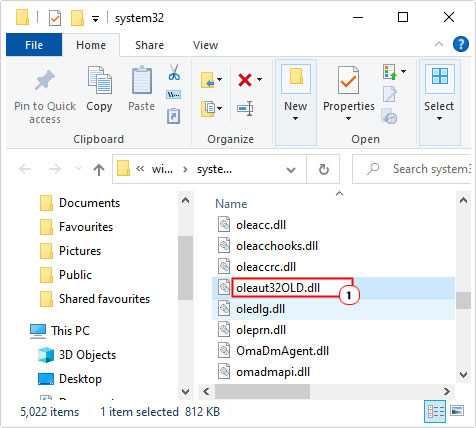Click the Edit file icon
Image resolution: width=476 pixels, height=428 pixels.
click(x=390, y=94)
